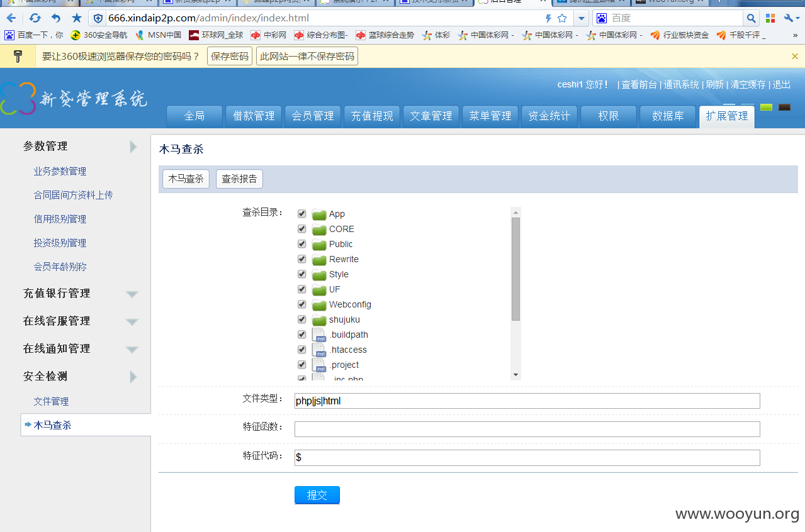This screenshot has width=805, height=532.
Task: Open the address bar dropdown arrow
Action: coord(581,18)
